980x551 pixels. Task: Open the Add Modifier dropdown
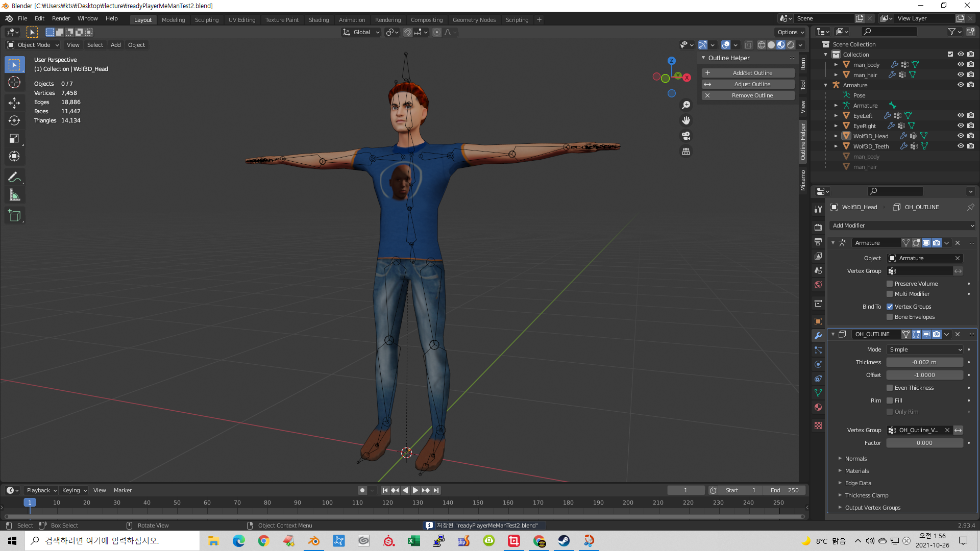click(x=902, y=226)
